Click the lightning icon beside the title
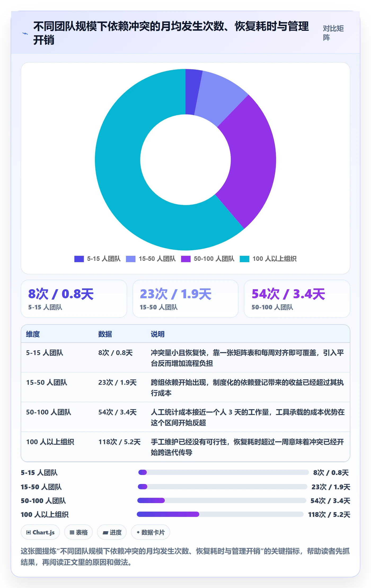Screen dimensions: 371x588 click(25, 33)
